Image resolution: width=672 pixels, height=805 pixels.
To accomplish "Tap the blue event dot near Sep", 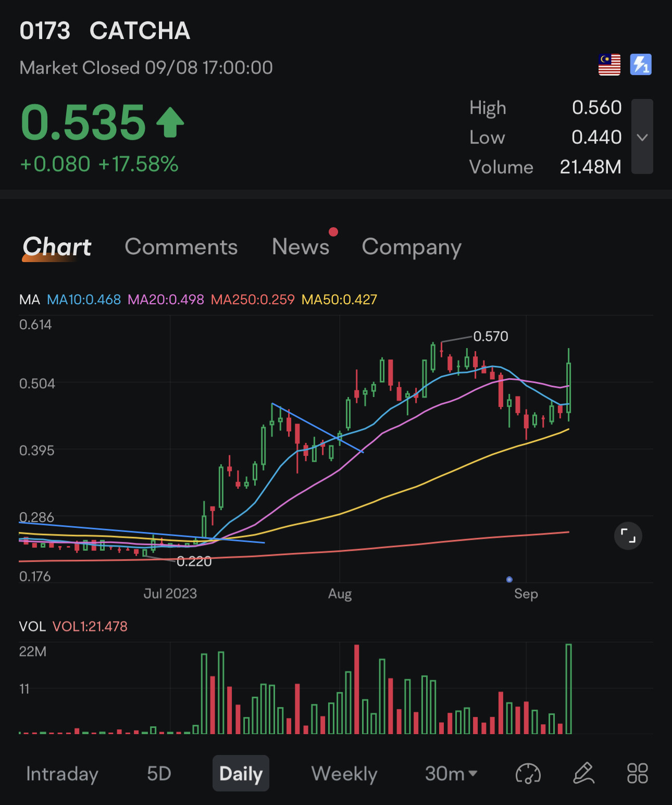I will point(509,579).
